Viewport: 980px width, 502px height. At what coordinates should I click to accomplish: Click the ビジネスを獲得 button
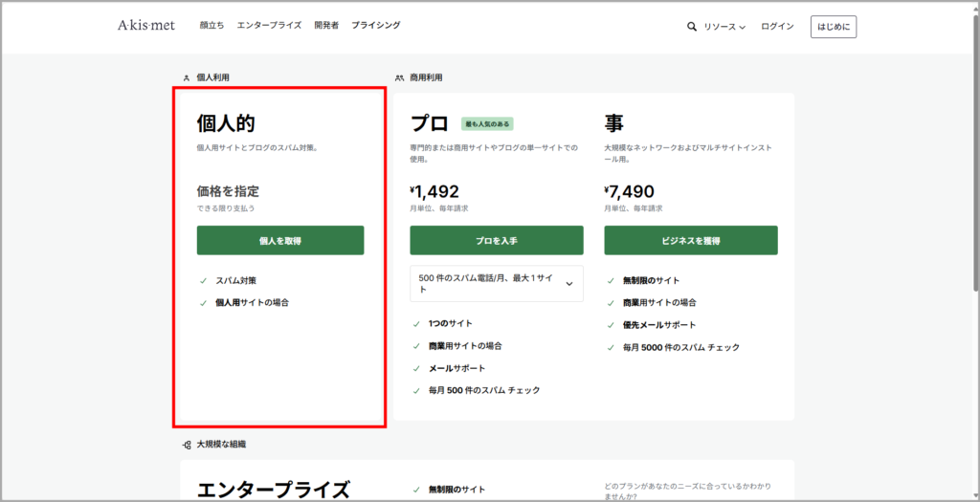pos(690,241)
